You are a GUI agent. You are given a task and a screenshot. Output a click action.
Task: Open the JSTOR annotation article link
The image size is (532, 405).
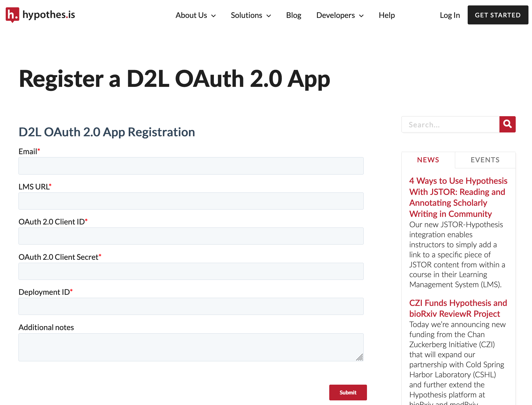458,197
